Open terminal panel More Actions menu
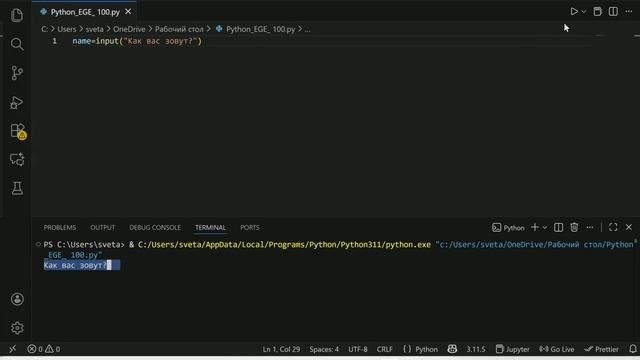Screen dimensions: 640x360 point(590,227)
